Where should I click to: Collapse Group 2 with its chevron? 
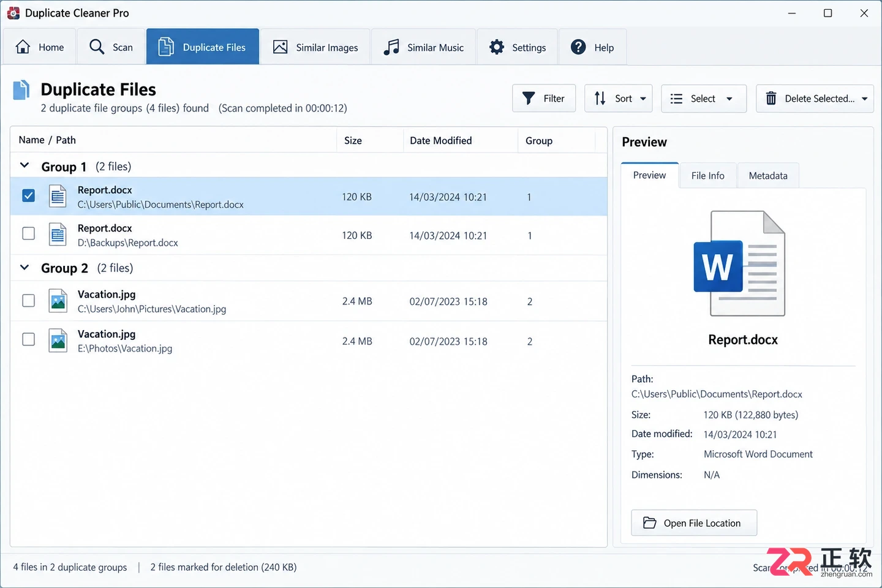pos(24,267)
